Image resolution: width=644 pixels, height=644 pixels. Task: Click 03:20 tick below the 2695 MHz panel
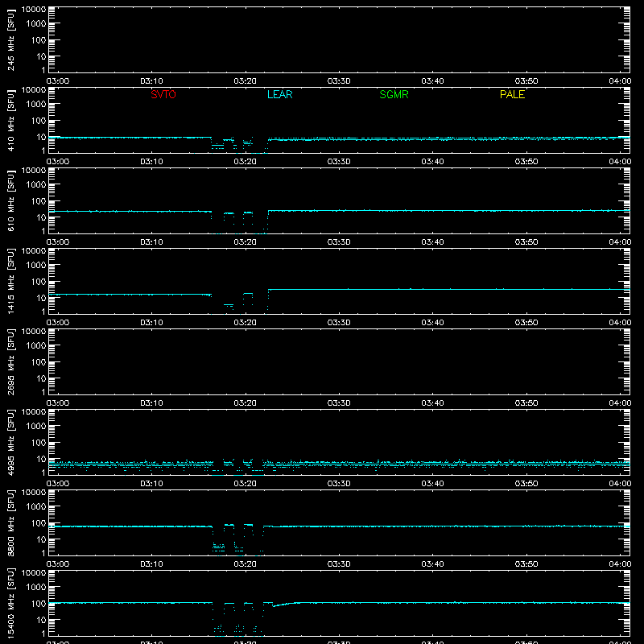[x=246, y=403]
